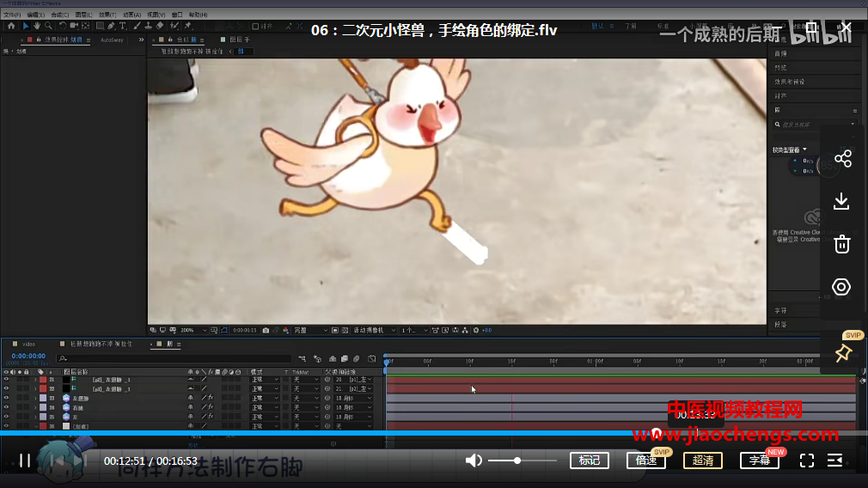Click the download icon on video overlay

coord(841,201)
